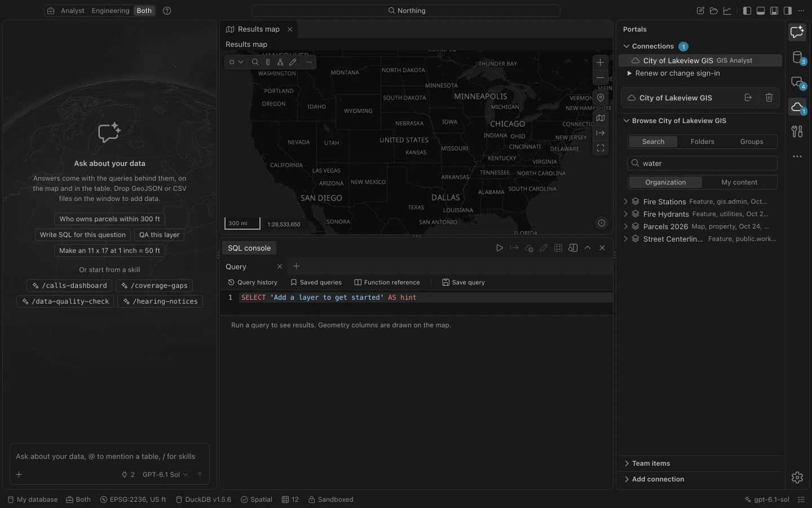Expand the Fire Stations item

pos(626,202)
